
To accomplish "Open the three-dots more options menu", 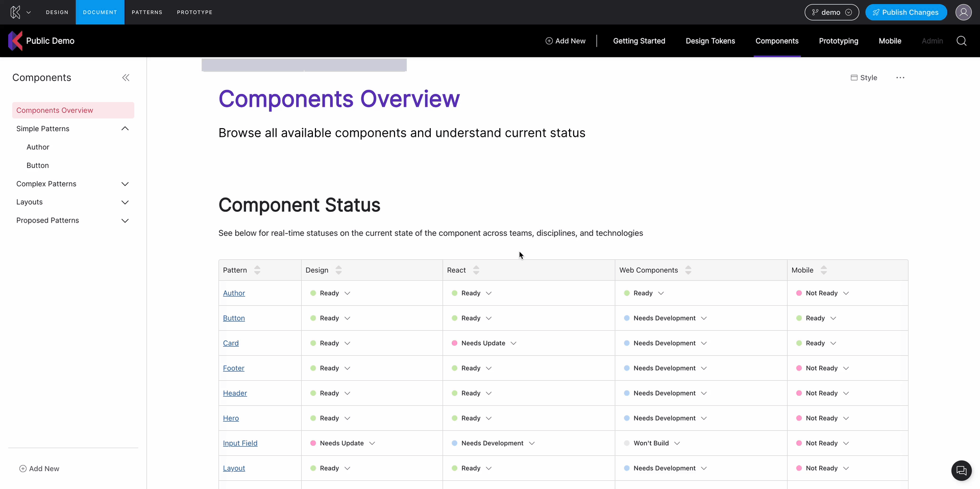I will click(x=900, y=78).
